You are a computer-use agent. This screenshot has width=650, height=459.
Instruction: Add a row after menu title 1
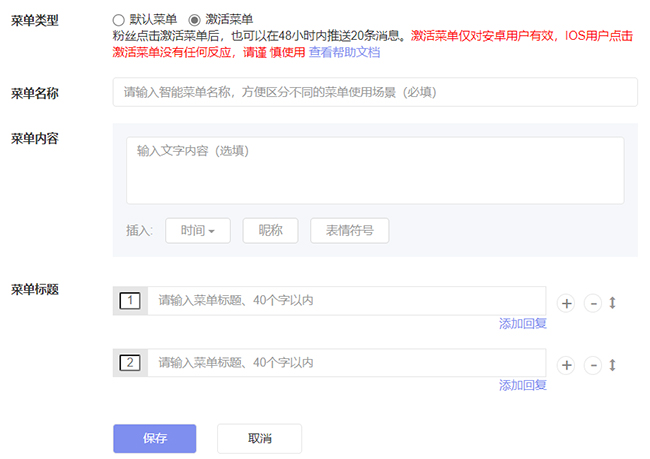(x=566, y=304)
